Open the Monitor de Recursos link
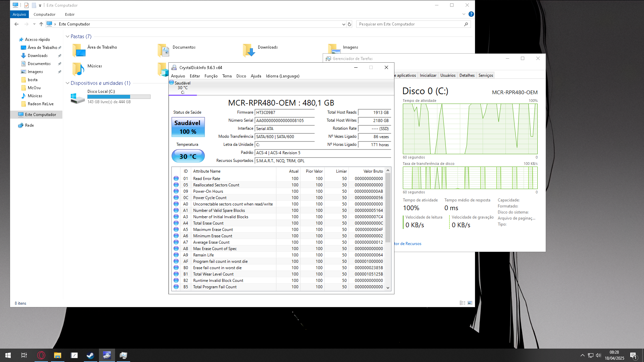Image resolution: width=644 pixels, height=362 pixels. 408,244
